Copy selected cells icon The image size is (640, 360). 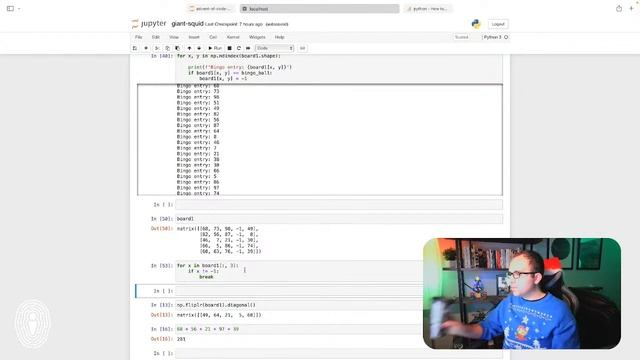tap(167, 48)
